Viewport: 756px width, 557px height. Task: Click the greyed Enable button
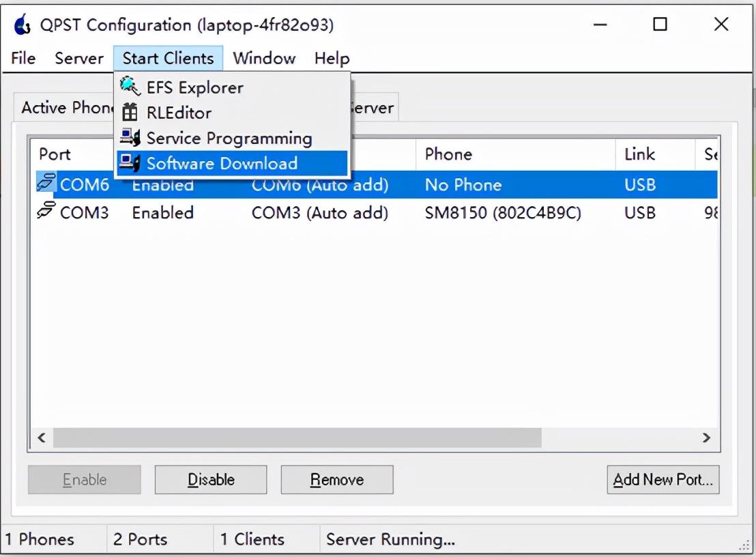point(85,479)
